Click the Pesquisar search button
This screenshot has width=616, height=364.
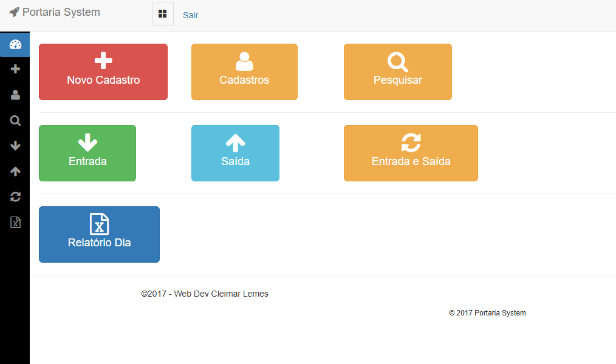tap(397, 72)
